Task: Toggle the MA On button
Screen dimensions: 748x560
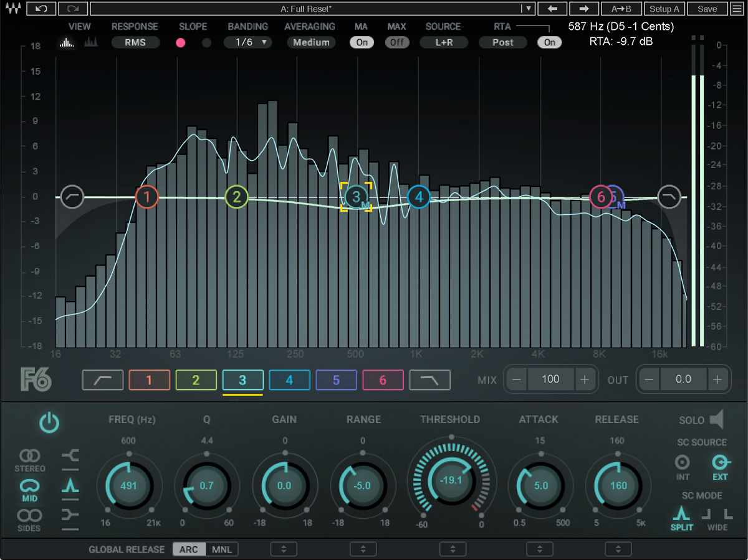Action: point(362,42)
